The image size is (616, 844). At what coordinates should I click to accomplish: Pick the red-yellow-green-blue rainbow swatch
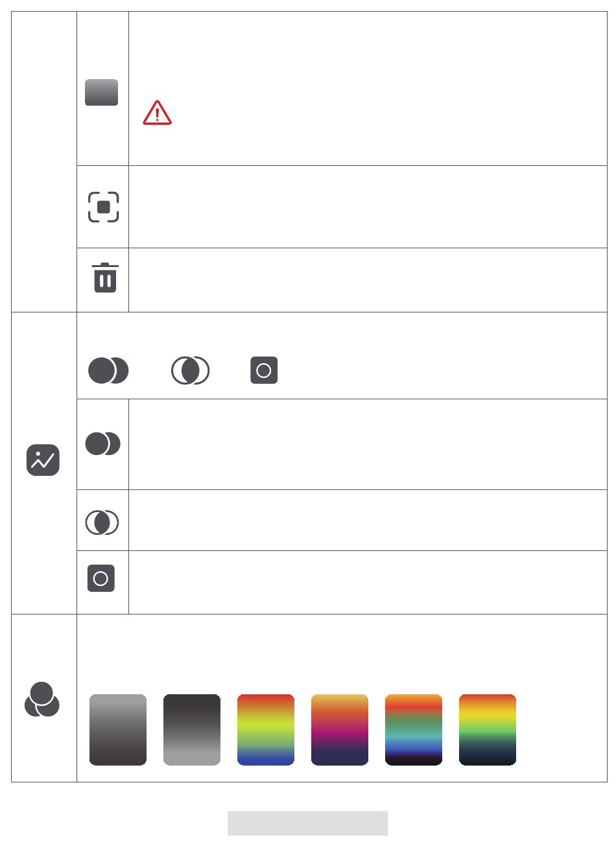pyautogui.click(x=266, y=730)
